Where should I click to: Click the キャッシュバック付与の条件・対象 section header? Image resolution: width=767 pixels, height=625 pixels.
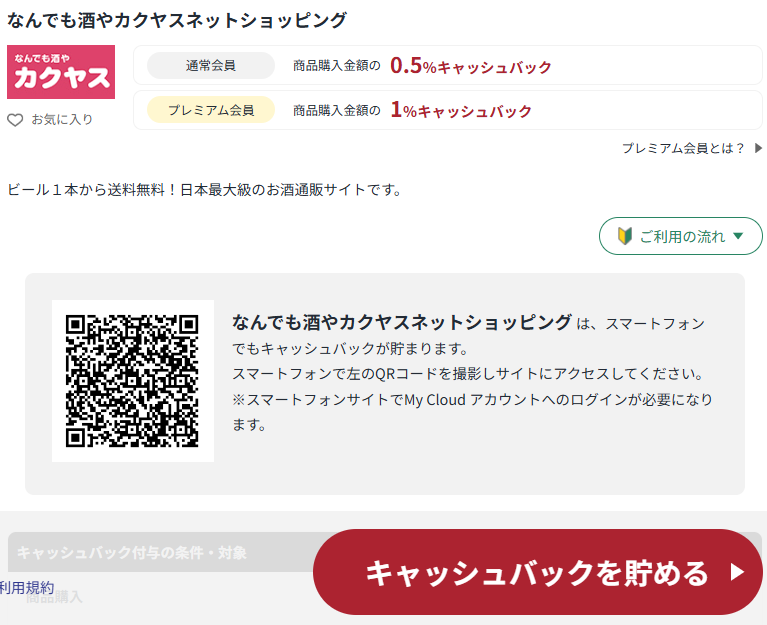pyautogui.click(x=132, y=552)
